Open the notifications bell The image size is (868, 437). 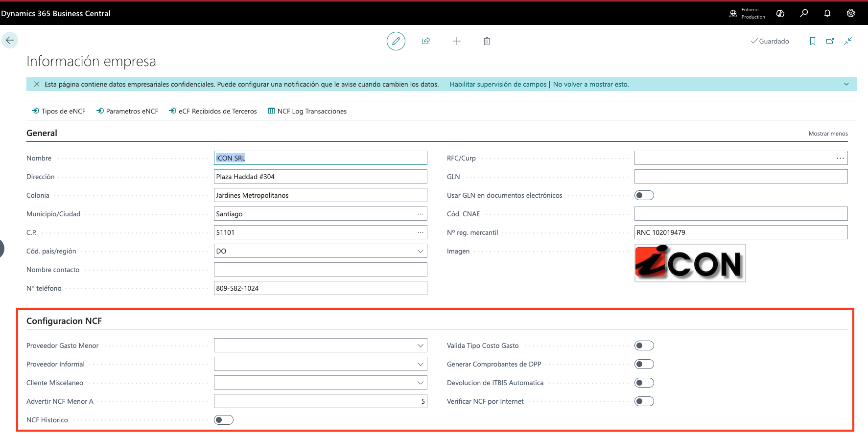(x=827, y=13)
